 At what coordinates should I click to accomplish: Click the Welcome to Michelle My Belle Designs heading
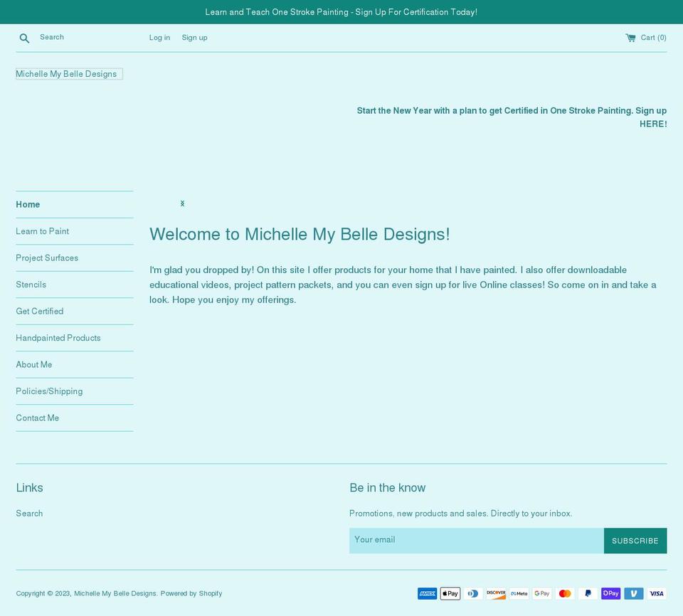(x=300, y=234)
